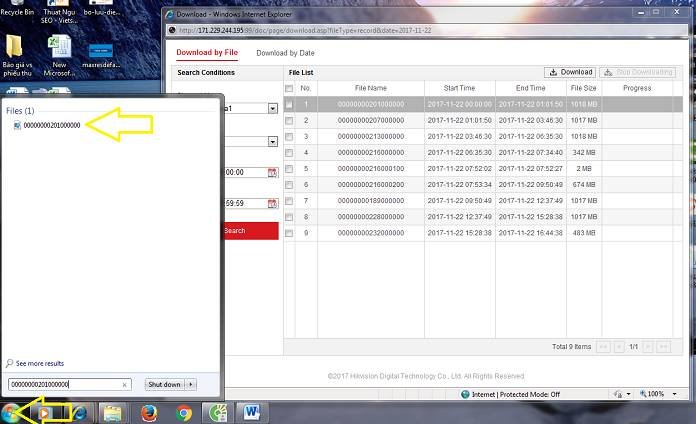Expand the Shut down options arrow
This screenshot has width=696, height=424.
click(191, 384)
